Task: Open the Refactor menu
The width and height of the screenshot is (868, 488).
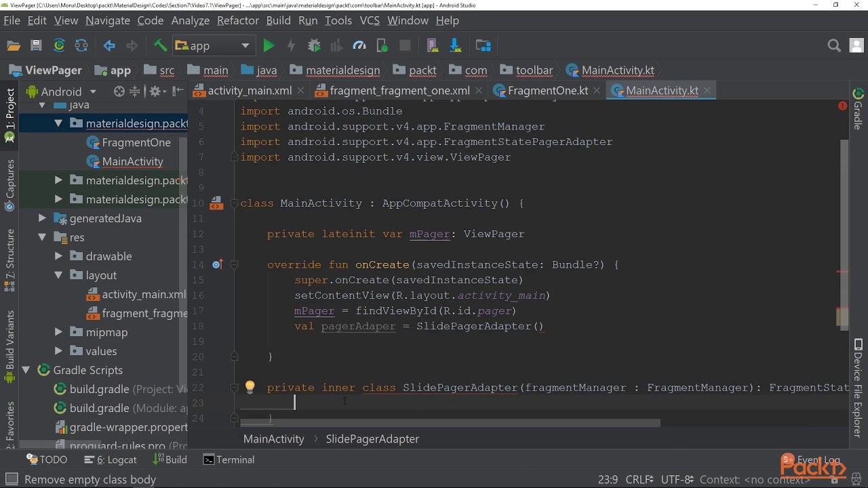Action: pyautogui.click(x=237, y=20)
